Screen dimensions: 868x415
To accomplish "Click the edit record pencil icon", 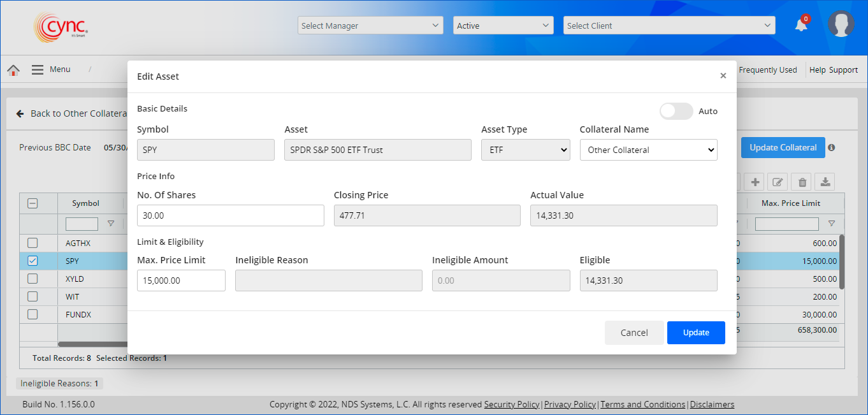I will pyautogui.click(x=778, y=182).
